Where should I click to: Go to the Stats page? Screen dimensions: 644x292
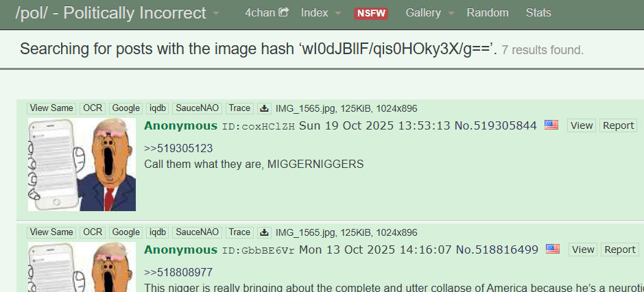(538, 13)
